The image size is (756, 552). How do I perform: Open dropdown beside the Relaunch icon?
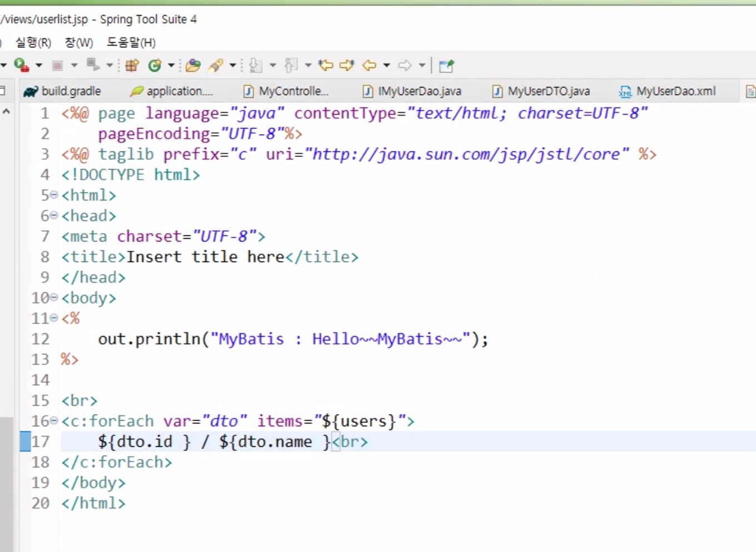(x=110, y=65)
